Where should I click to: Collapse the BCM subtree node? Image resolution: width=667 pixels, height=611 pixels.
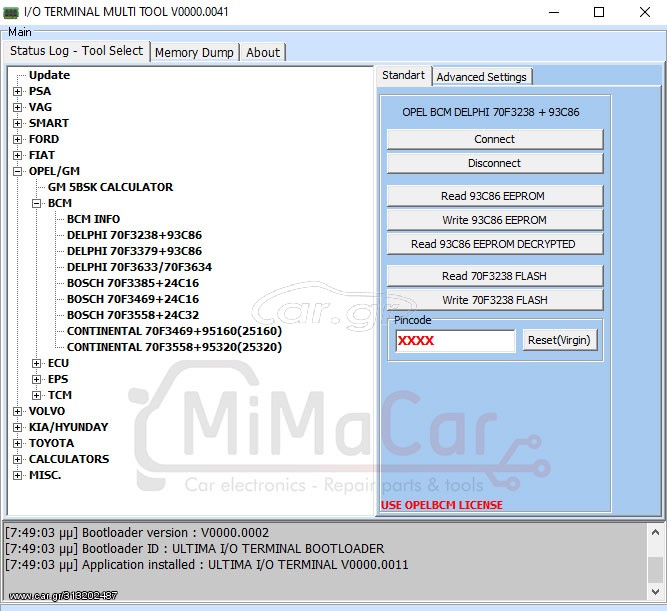tap(37, 203)
